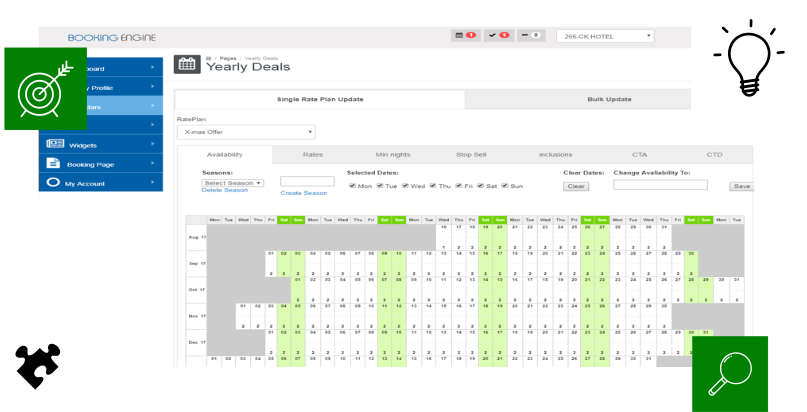Click the green magnifying glass icon
The height and width of the screenshot is (412, 807).
point(730,373)
